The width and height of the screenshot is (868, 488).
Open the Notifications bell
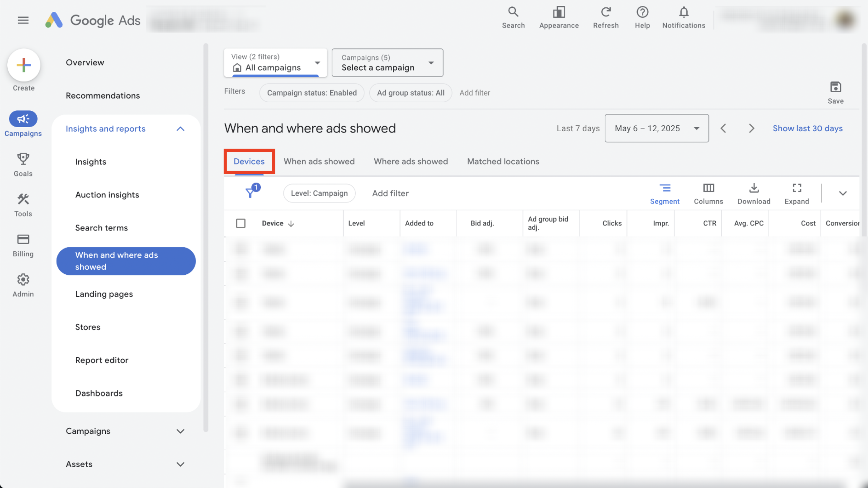coord(683,17)
